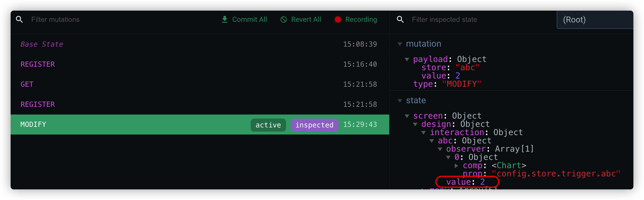Screen dimensions: 644x200
Task: Collapse the state section
Action: [400, 101]
